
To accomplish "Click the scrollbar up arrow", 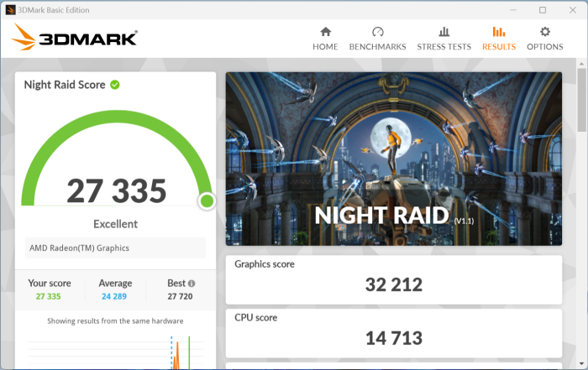I will [581, 64].
